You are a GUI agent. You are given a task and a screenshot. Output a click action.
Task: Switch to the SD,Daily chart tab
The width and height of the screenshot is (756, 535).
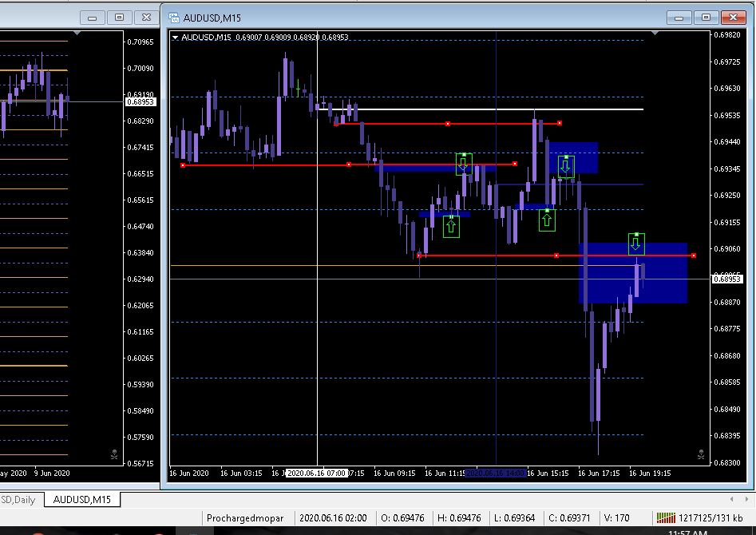(x=19, y=499)
